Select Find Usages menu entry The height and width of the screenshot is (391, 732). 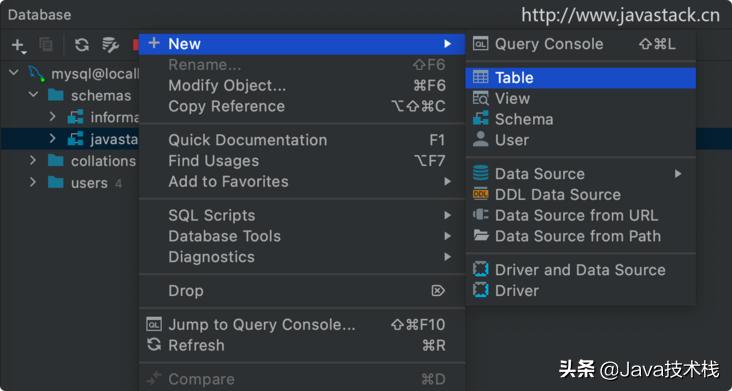pyautogui.click(x=302, y=161)
